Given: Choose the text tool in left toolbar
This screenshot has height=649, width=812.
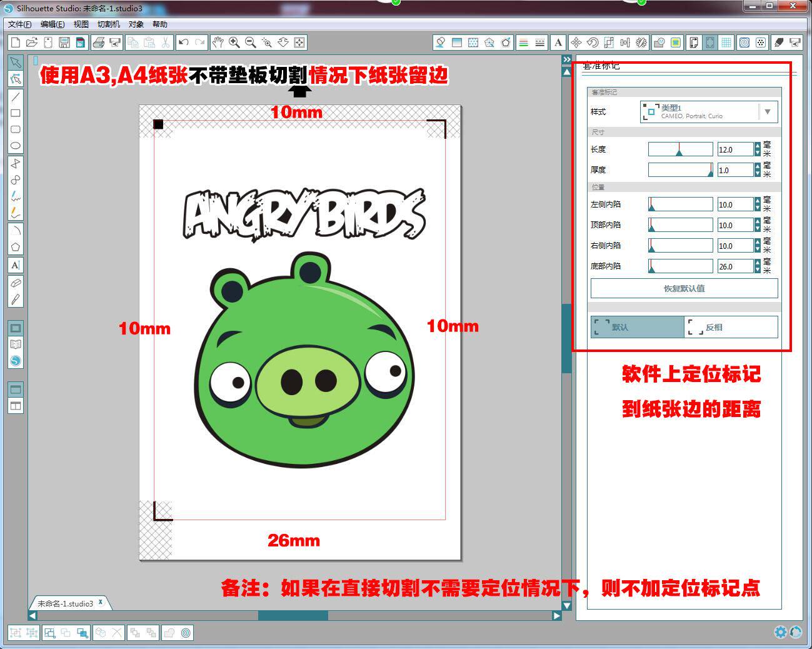Looking at the screenshot, I should point(16,265).
